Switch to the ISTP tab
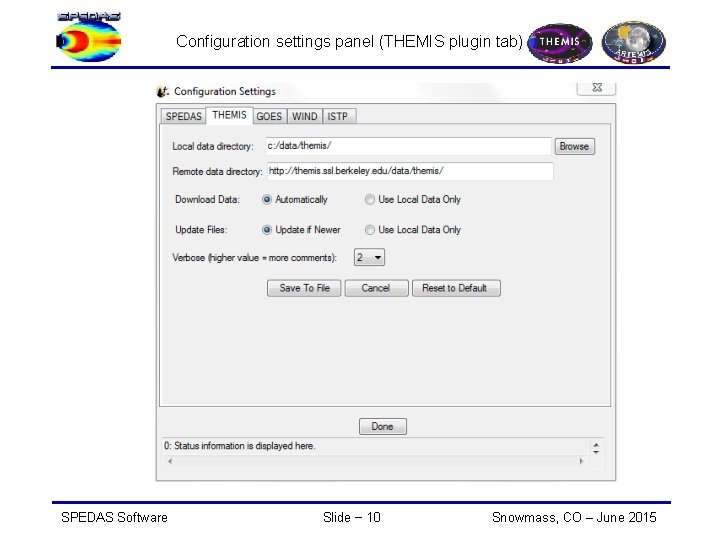720x540 pixels. pos(338,116)
